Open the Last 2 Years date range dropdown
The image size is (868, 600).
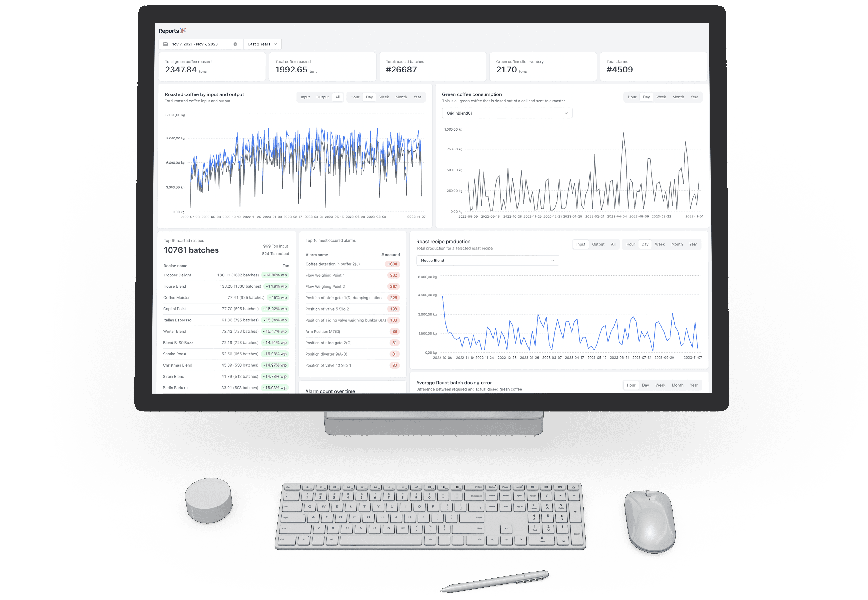(261, 44)
